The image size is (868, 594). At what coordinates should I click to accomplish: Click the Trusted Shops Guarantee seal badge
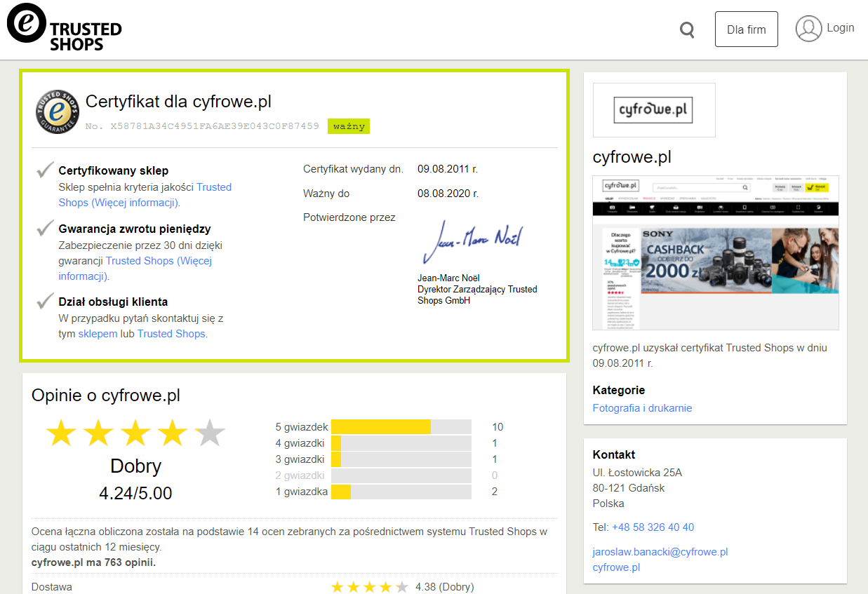click(58, 111)
